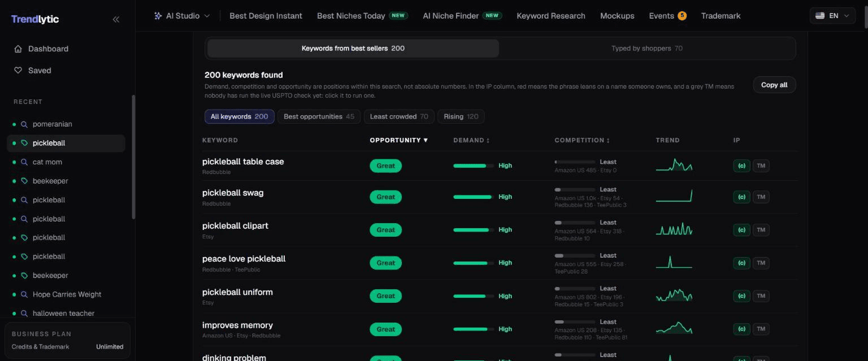Select the All keywords filter chip

coord(240,117)
